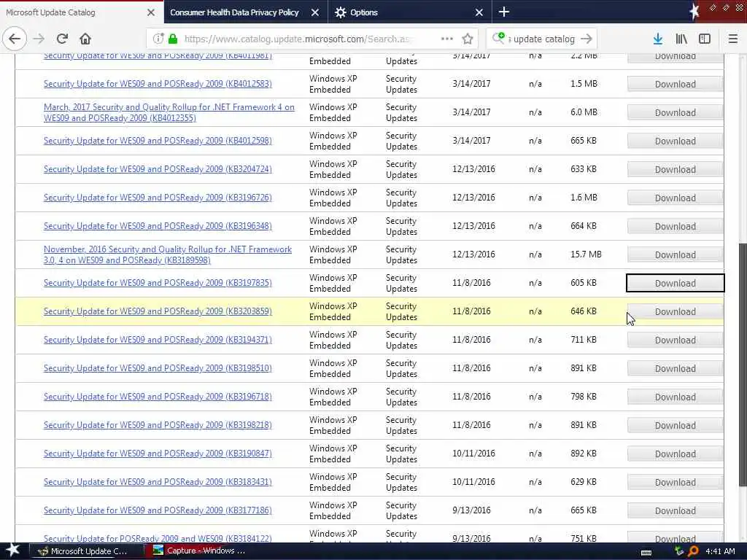The height and width of the screenshot is (560, 747).
Task: Download the KB3189598 .NET rollup
Action: coord(675,254)
